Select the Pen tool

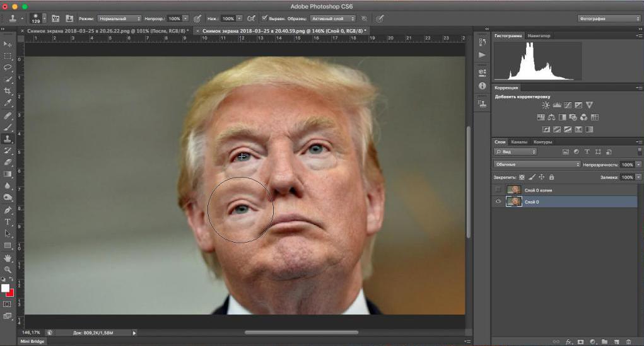coord(8,210)
